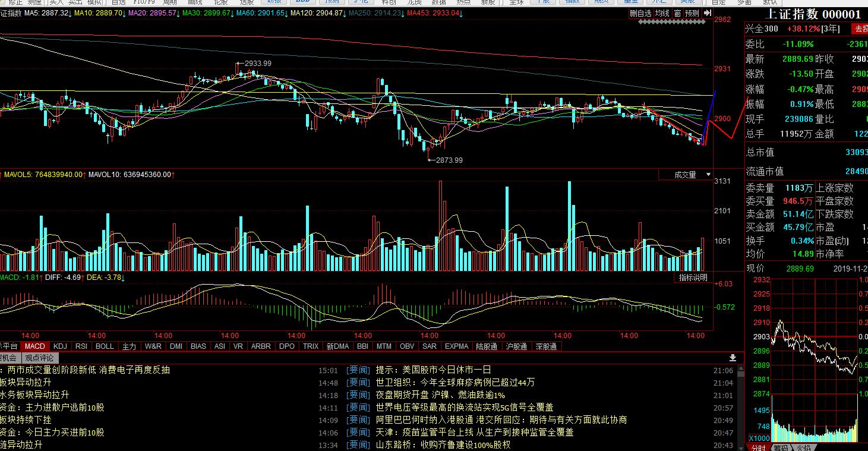Open the 陆股通 tab

point(487,346)
